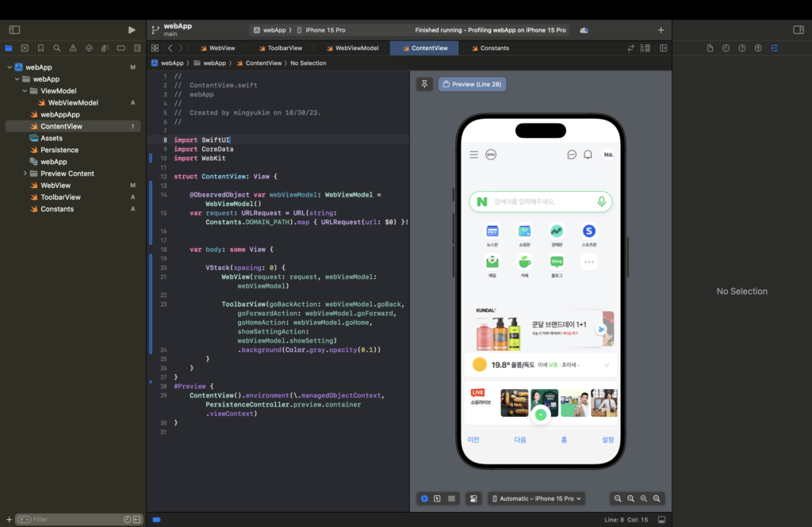Open the Source Control navigator

pos(25,48)
